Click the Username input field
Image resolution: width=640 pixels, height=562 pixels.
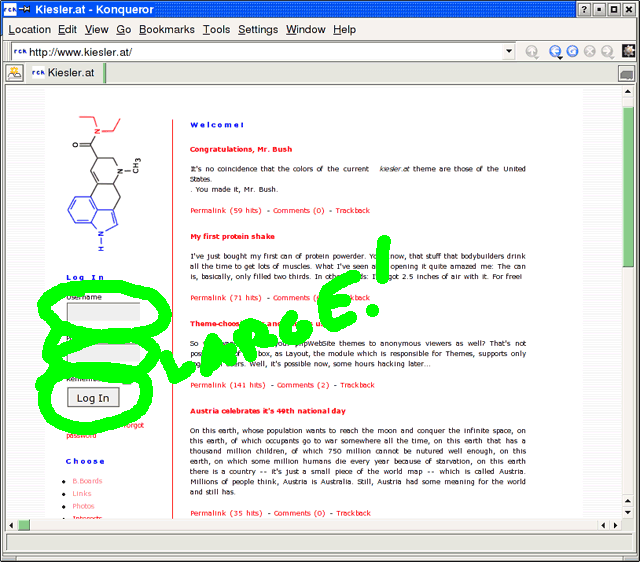(x=103, y=312)
